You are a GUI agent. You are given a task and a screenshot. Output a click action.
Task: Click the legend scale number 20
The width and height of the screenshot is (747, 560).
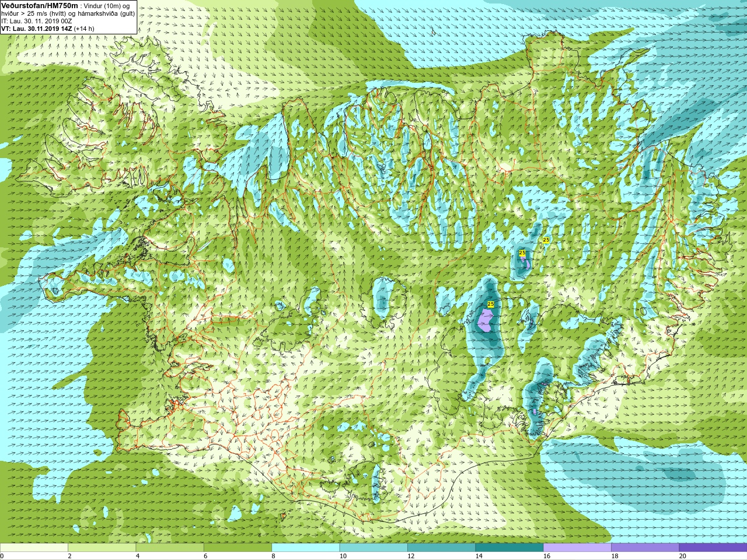pos(682,556)
